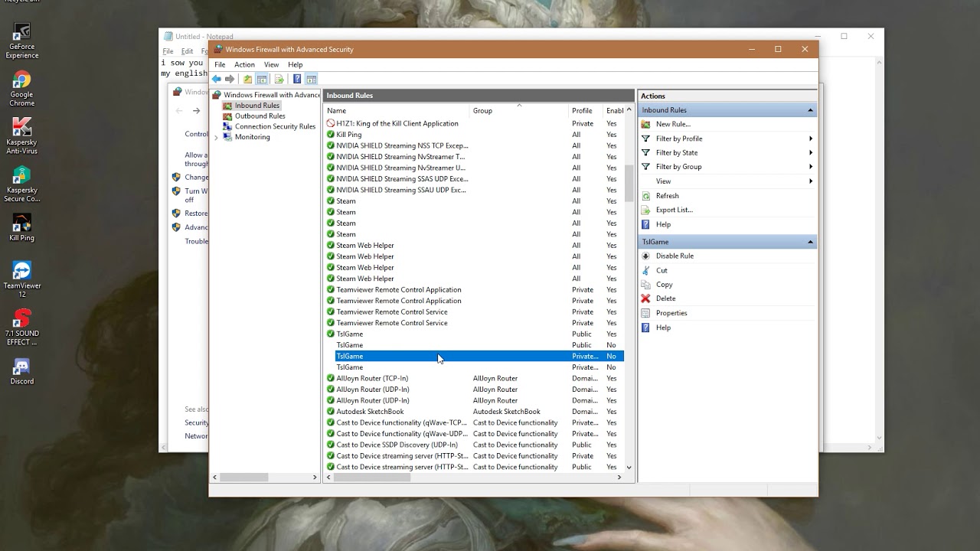The image size is (980, 551).
Task: Open the File menu in Firewall window
Action: click(x=220, y=64)
